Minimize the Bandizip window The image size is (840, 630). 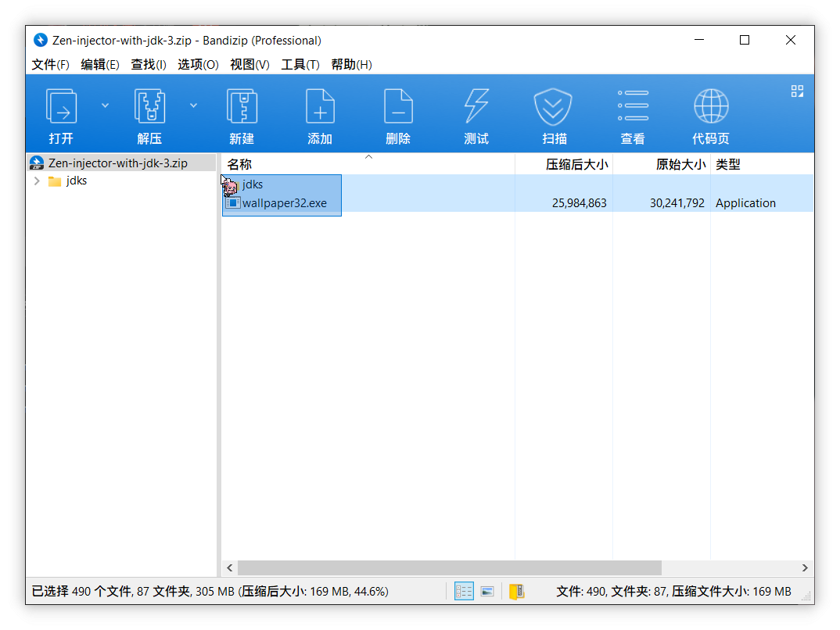click(x=699, y=40)
